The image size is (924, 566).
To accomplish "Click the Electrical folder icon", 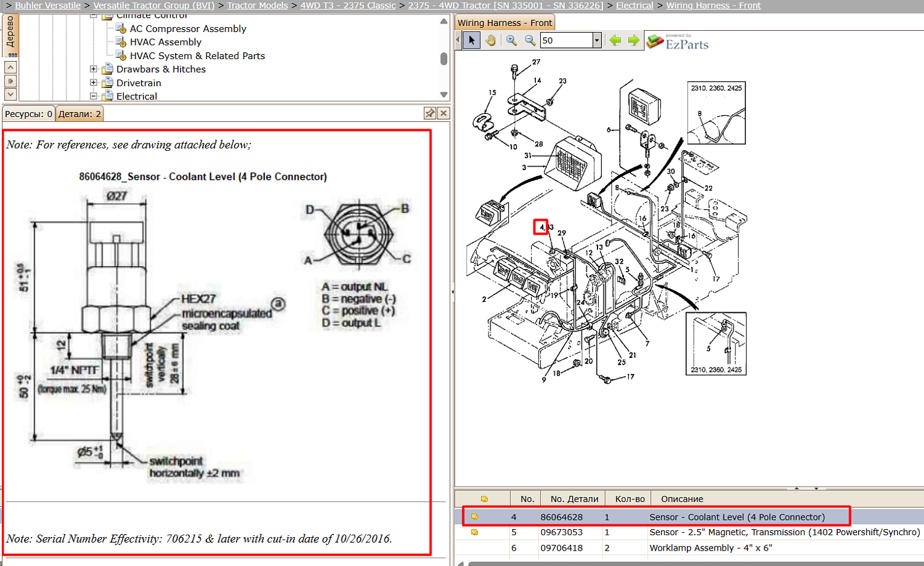I will click(108, 96).
